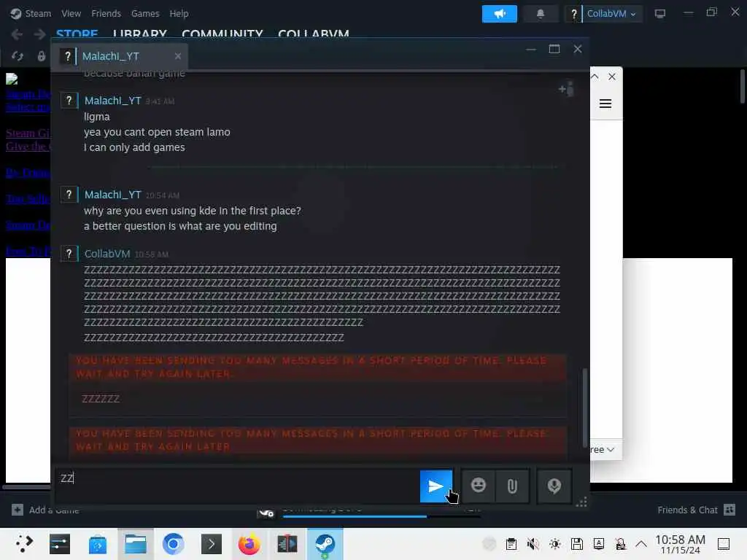Launch Firefox from the taskbar
Viewport: 747px width, 560px height.
pyautogui.click(x=249, y=544)
